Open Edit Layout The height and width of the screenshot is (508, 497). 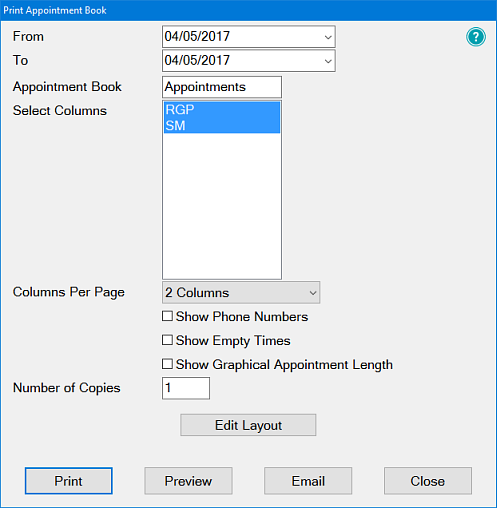[x=248, y=425]
